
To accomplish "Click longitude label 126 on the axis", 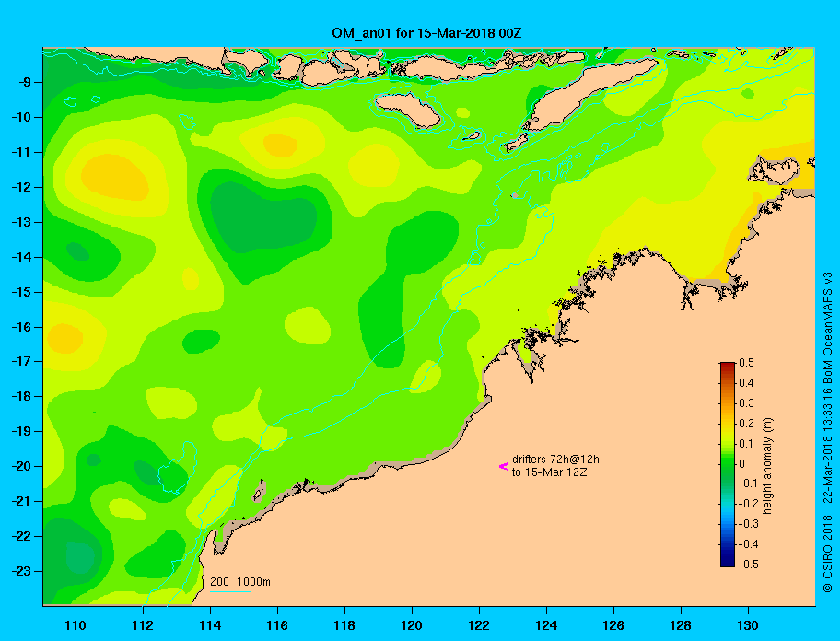I will pyautogui.click(x=613, y=625).
